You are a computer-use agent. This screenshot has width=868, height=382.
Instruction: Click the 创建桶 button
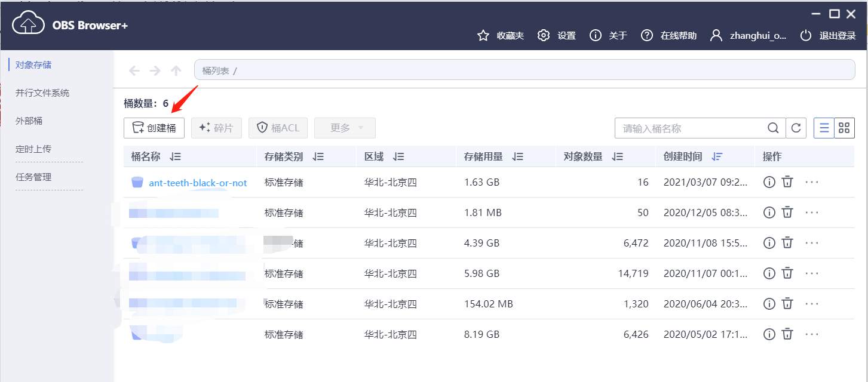pyautogui.click(x=154, y=128)
